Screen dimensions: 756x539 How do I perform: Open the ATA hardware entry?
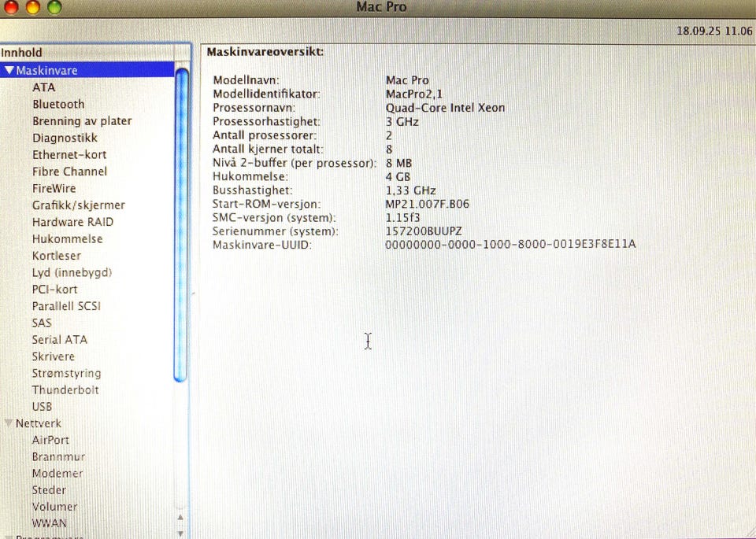pos(44,87)
